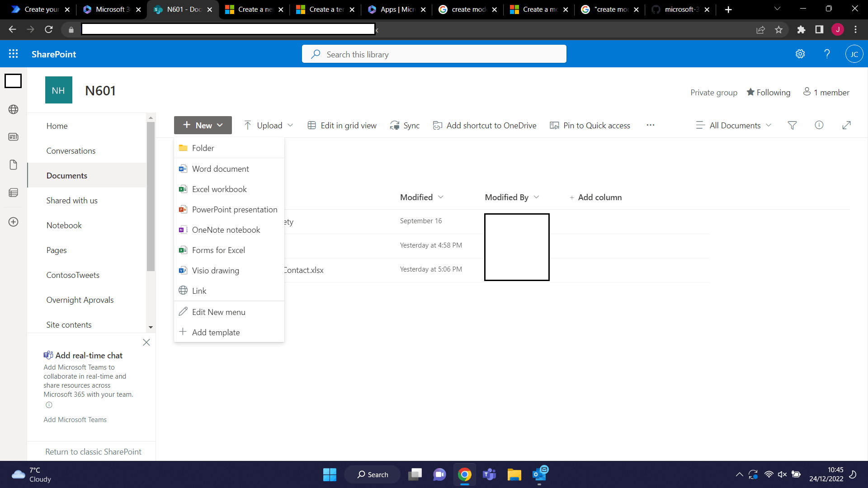Click Return to classic SharePoint link
The image size is (868, 488).
pyautogui.click(x=93, y=451)
